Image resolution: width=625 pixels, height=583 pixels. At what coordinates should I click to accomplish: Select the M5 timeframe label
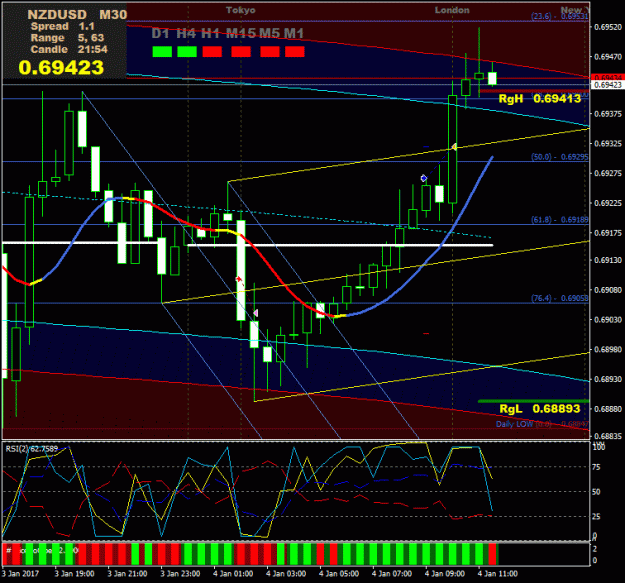coord(269,33)
